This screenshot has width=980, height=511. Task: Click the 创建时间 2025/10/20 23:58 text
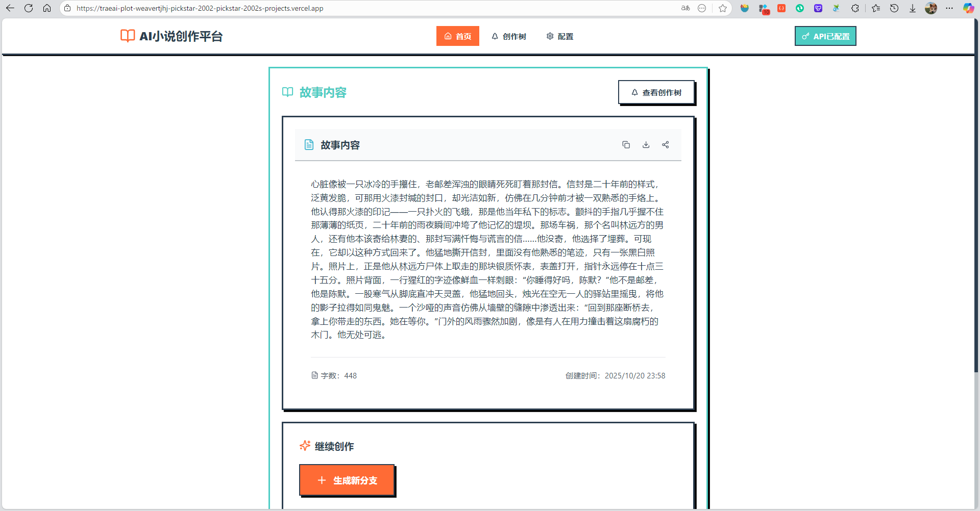pos(615,376)
